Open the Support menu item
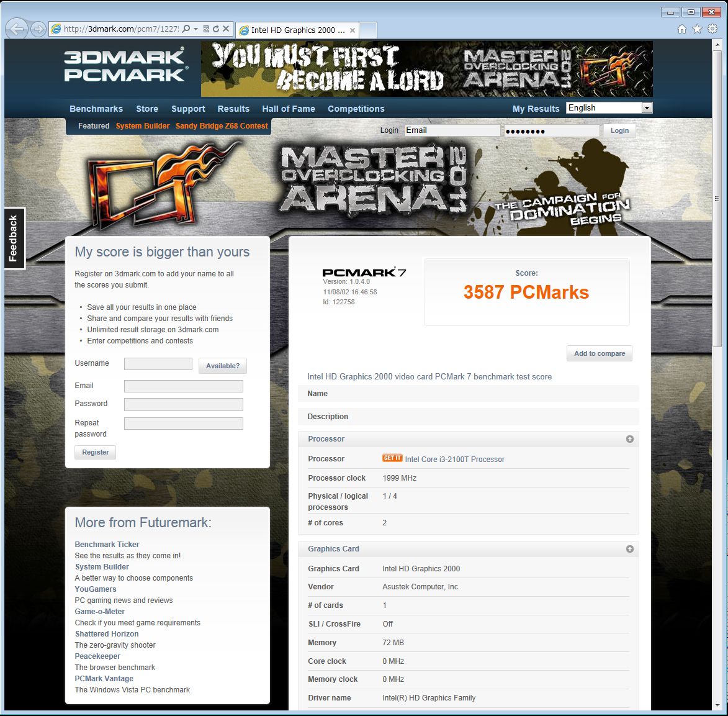728x716 pixels. click(x=188, y=109)
